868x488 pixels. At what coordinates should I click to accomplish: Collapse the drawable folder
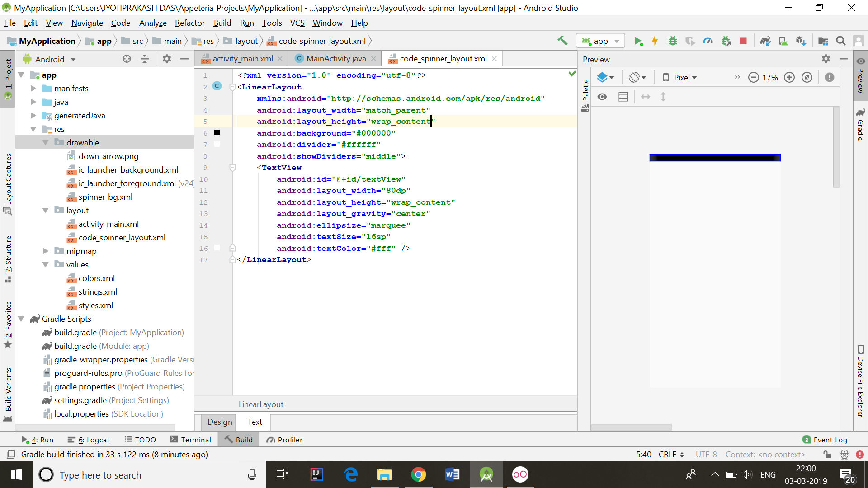point(45,142)
